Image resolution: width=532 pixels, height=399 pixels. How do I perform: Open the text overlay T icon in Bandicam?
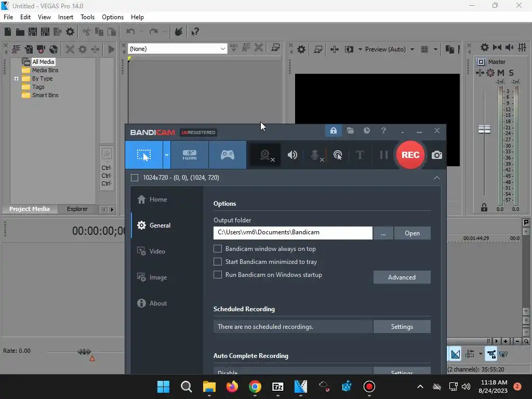360,155
